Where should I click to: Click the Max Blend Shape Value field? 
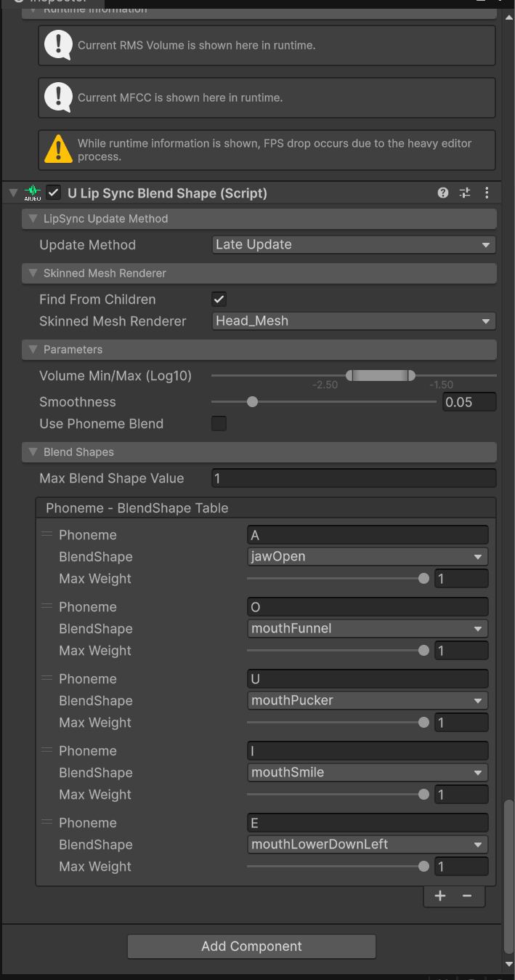click(x=354, y=478)
